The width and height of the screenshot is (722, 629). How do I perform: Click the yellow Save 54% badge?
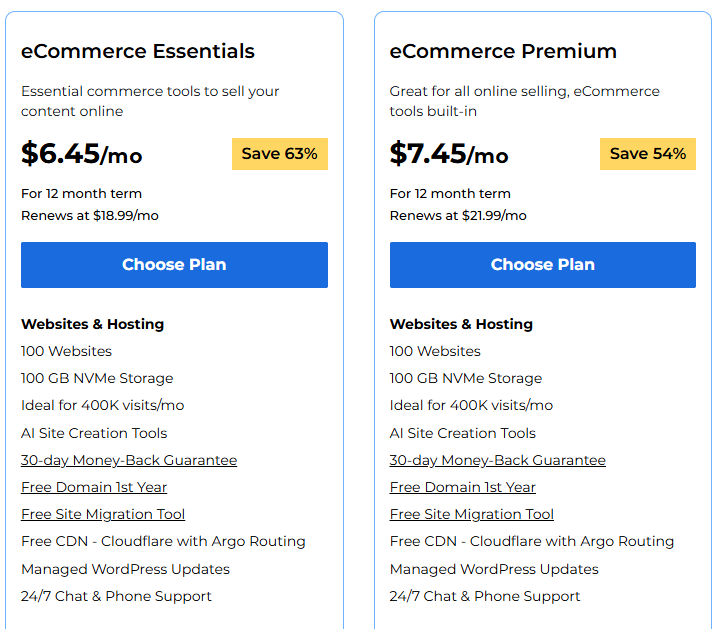pyautogui.click(x=647, y=154)
